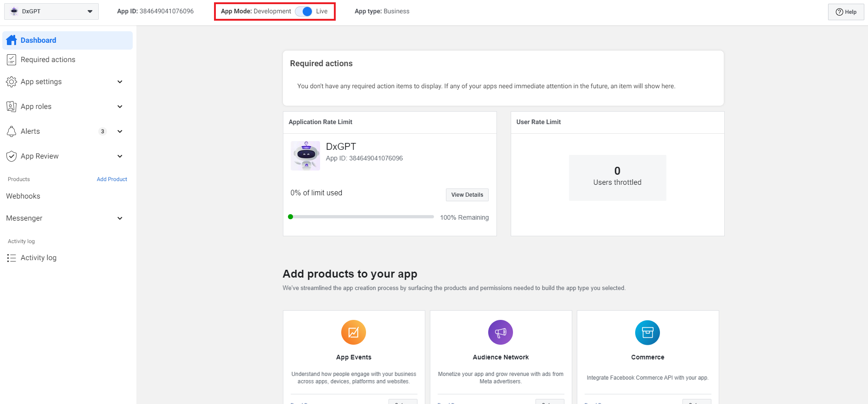Click the orange App Events icon

point(353,332)
